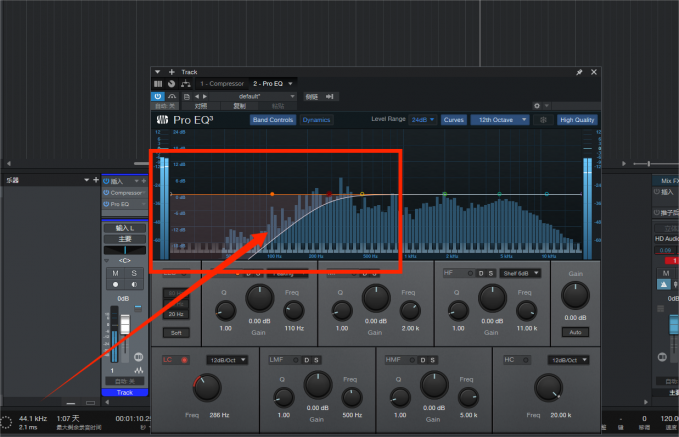Solo the HF band with S
The width and height of the screenshot is (679, 437).
tap(491, 273)
